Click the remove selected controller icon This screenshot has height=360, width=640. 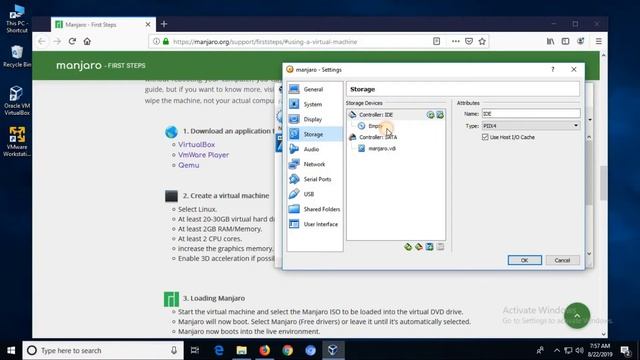pos(418,247)
